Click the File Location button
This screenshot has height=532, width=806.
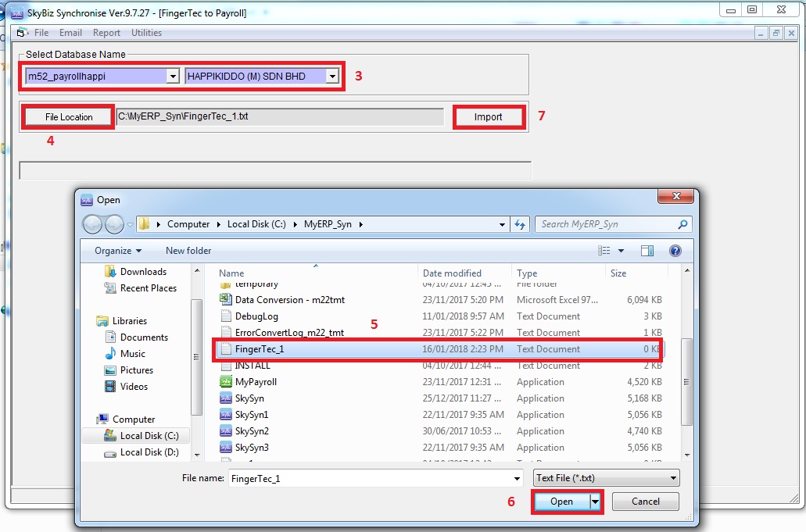tap(69, 117)
